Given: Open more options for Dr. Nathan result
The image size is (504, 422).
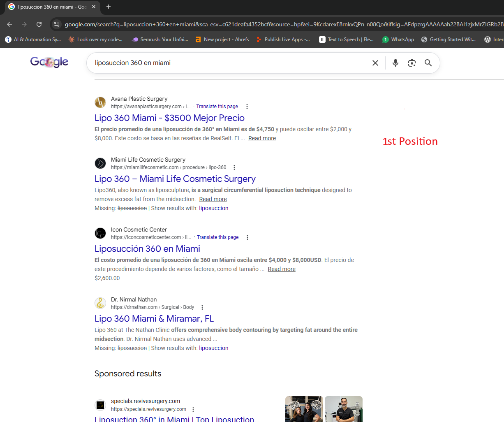Looking at the screenshot, I should [x=202, y=307].
